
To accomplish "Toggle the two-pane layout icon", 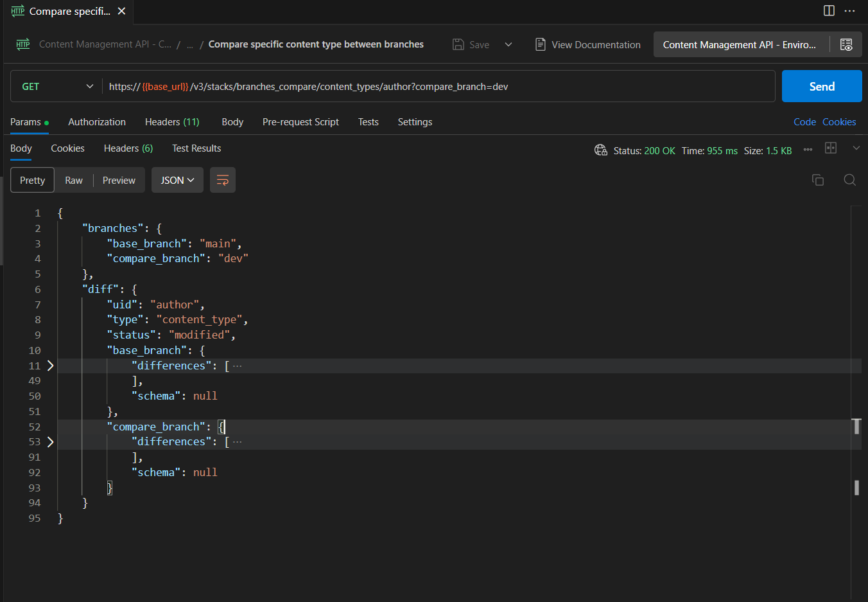I will (x=829, y=10).
